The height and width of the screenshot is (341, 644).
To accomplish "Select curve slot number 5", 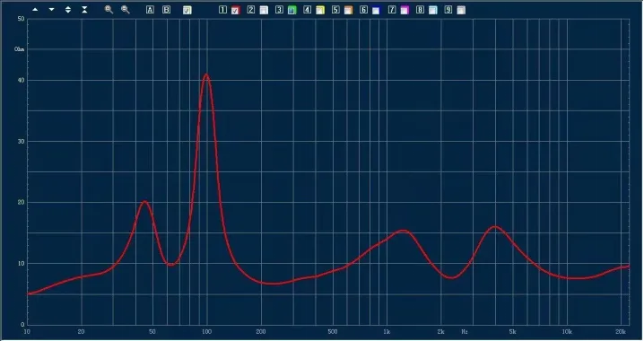I will click(335, 10).
